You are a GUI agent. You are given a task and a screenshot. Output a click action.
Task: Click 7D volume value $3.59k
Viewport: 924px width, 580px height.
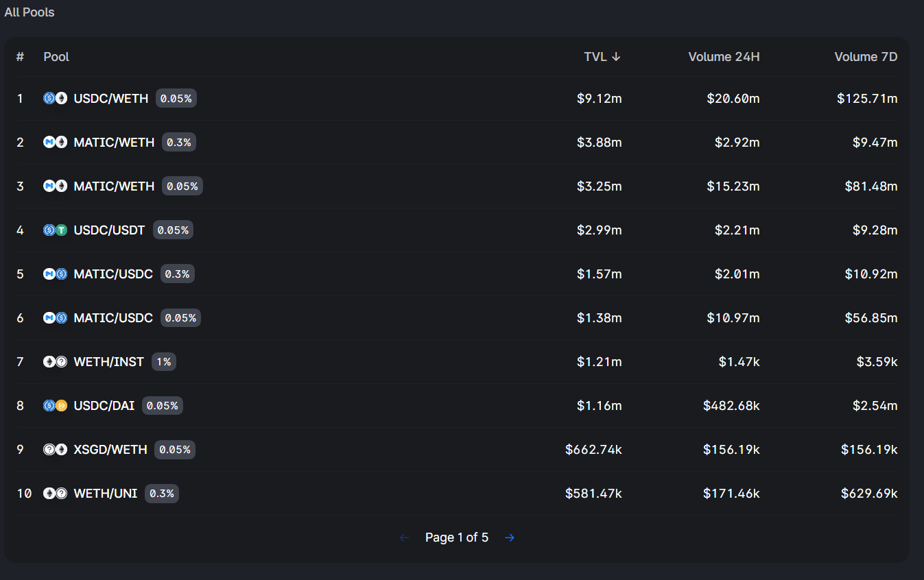[877, 361]
